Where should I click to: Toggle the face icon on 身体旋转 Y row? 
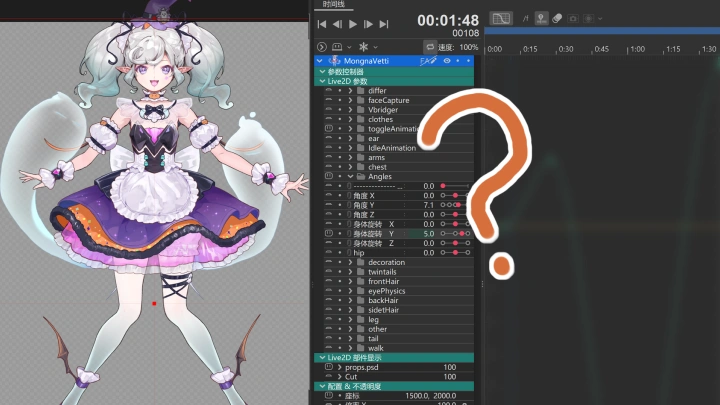tap(329, 234)
